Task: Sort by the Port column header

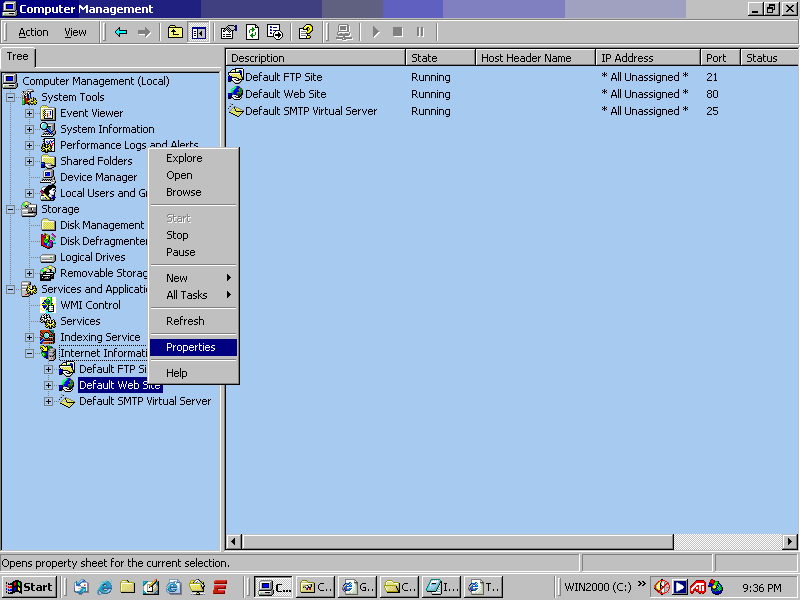Action: (720, 58)
